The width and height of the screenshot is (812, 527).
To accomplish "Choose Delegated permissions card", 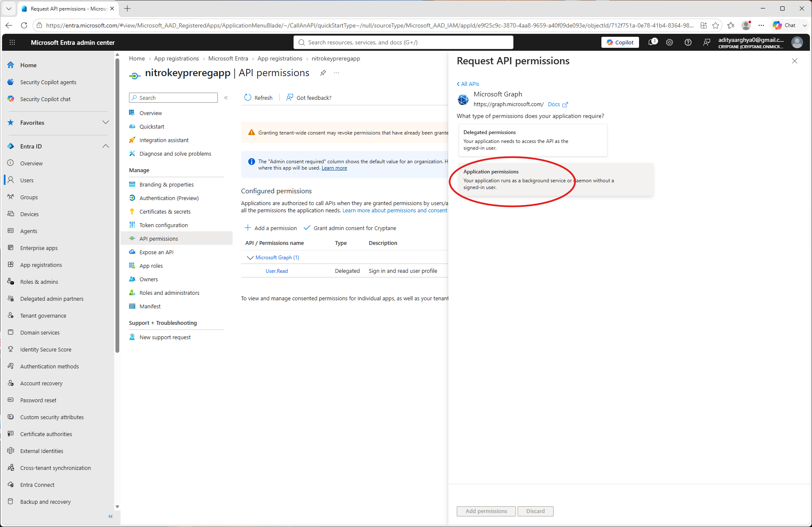I will tap(533, 140).
